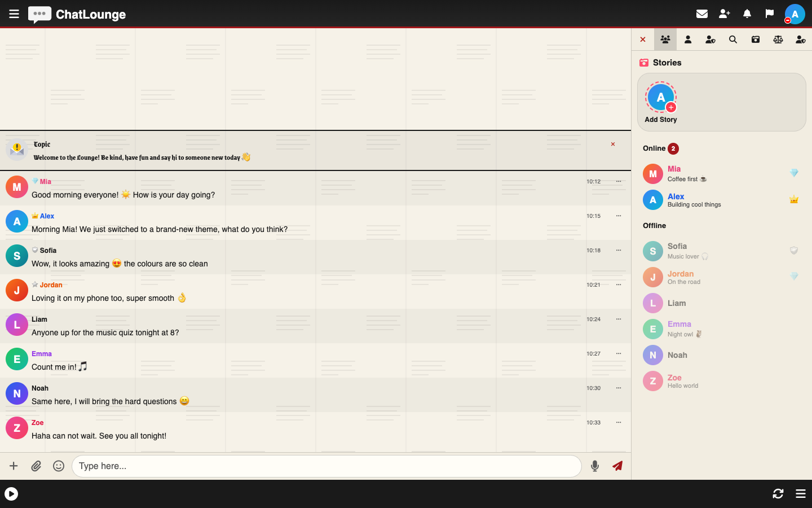Open the hamburger menu beside ChatLounge logo
This screenshot has width=812, height=508.
coord(14,14)
